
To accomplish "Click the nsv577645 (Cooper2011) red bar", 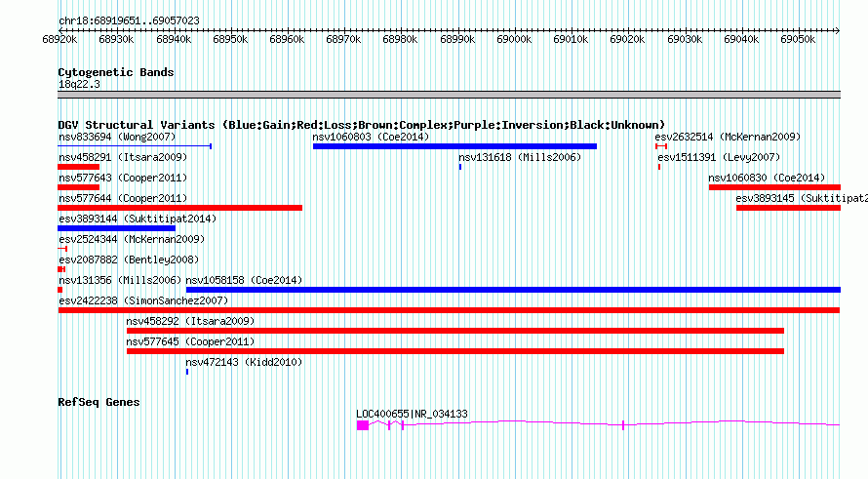I will pos(455,351).
